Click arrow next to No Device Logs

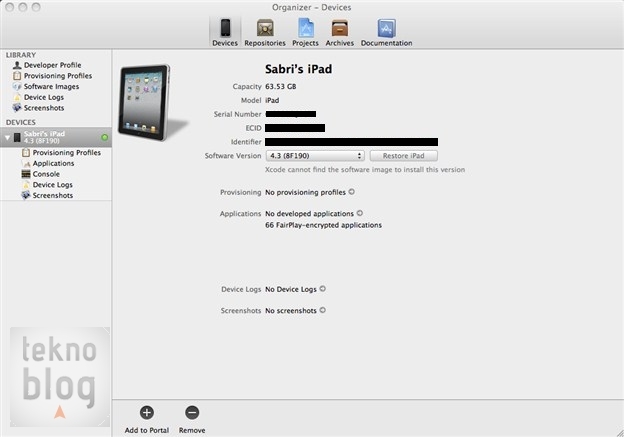point(323,289)
